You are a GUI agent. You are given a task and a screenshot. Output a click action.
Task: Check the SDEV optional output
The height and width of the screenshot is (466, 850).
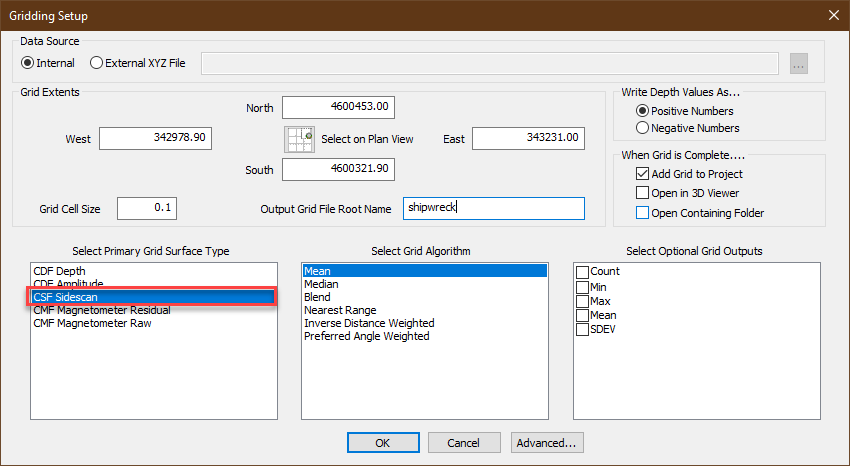point(583,330)
